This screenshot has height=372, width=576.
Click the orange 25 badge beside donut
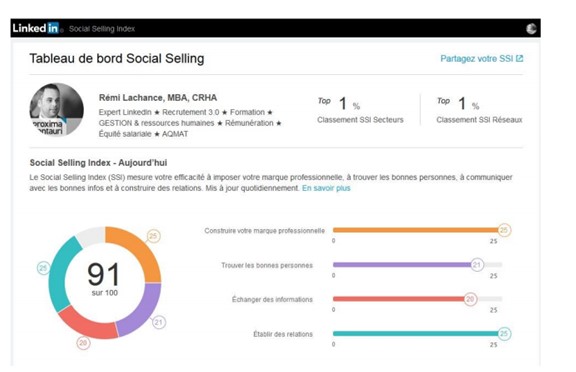click(x=154, y=236)
